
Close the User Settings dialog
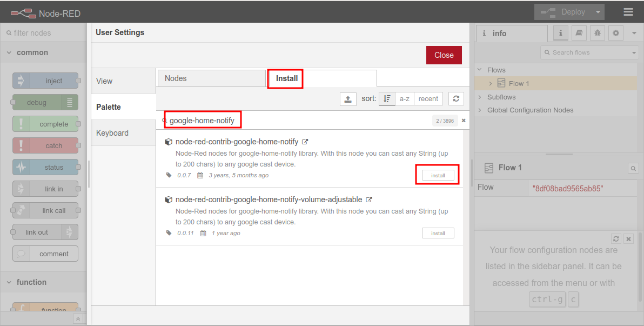point(444,55)
